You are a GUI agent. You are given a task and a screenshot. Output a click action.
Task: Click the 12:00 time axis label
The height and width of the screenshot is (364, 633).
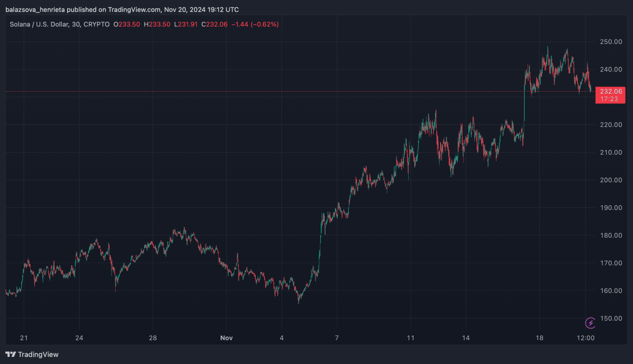pos(585,338)
